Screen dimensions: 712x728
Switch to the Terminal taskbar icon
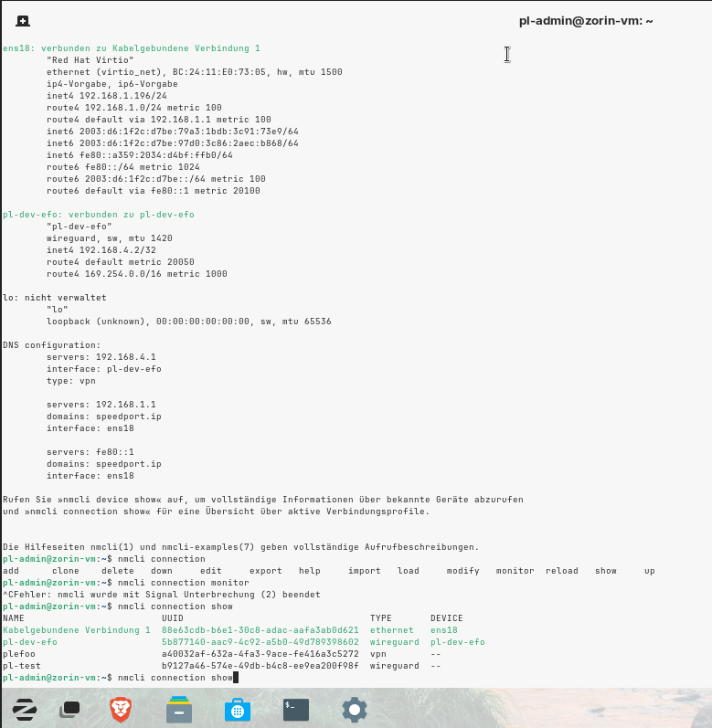(x=295, y=709)
